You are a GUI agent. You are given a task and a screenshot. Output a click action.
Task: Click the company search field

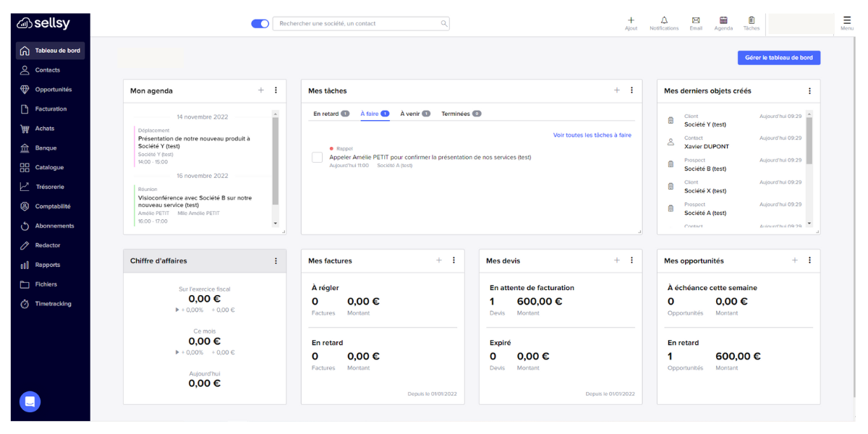point(361,23)
